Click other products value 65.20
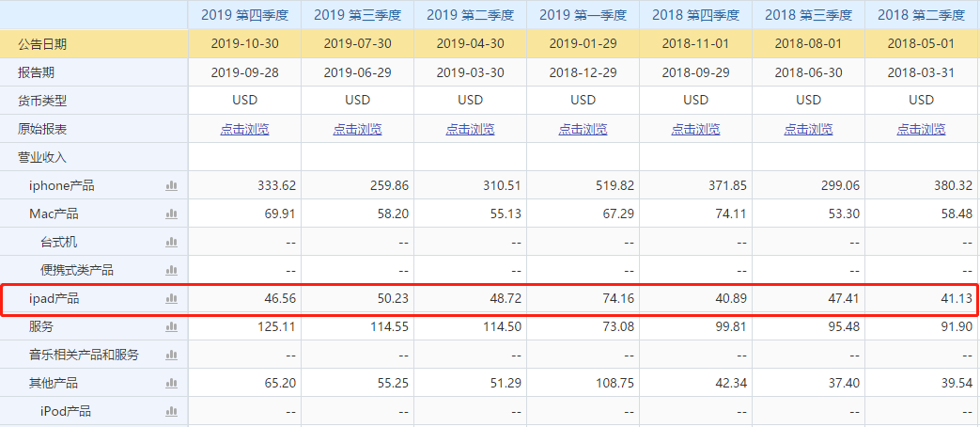Viewport: 980px width, 427px height. click(280, 383)
